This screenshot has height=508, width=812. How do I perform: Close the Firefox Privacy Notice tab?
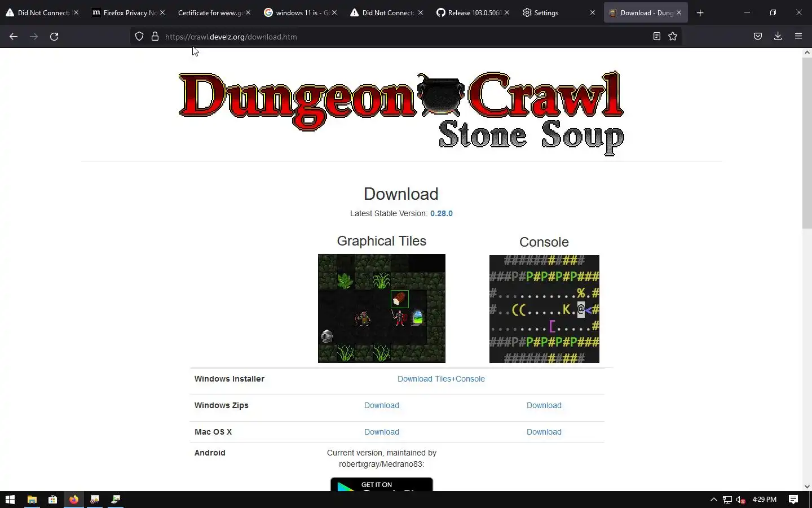click(x=162, y=12)
